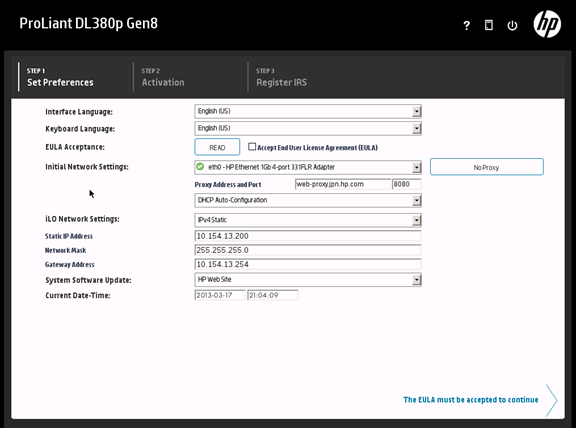This screenshot has width=576, height=428.
Task: Click the green check status icon for eth0
Action: [200, 167]
